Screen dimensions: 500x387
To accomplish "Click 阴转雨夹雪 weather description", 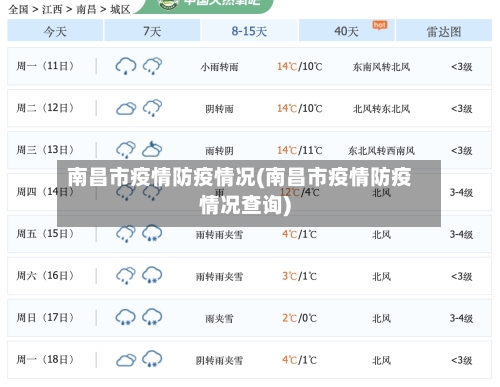I will pyautogui.click(x=219, y=361).
